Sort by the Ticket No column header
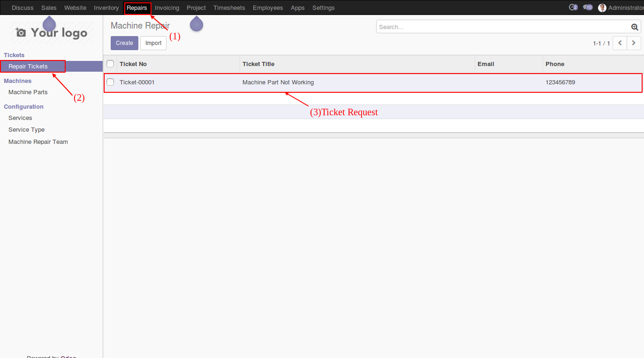Screen dimensions: 644x358 click(x=178, y=64)
